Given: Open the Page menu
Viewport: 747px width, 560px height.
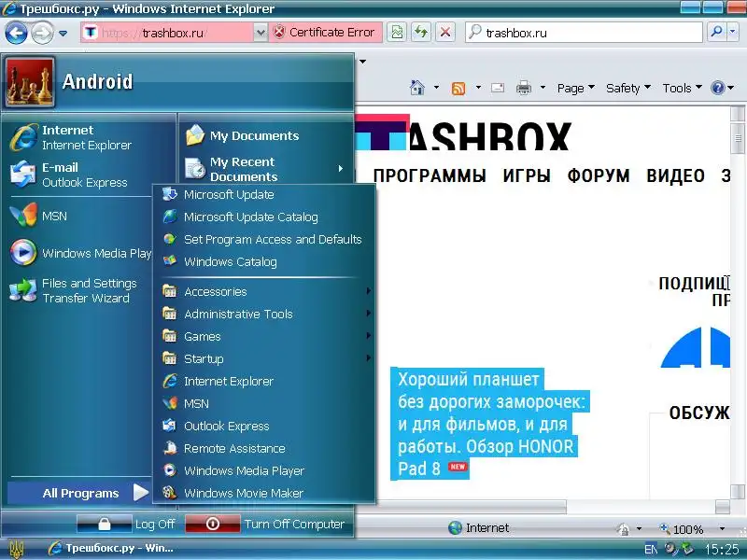Looking at the screenshot, I should click(x=576, y=88).
